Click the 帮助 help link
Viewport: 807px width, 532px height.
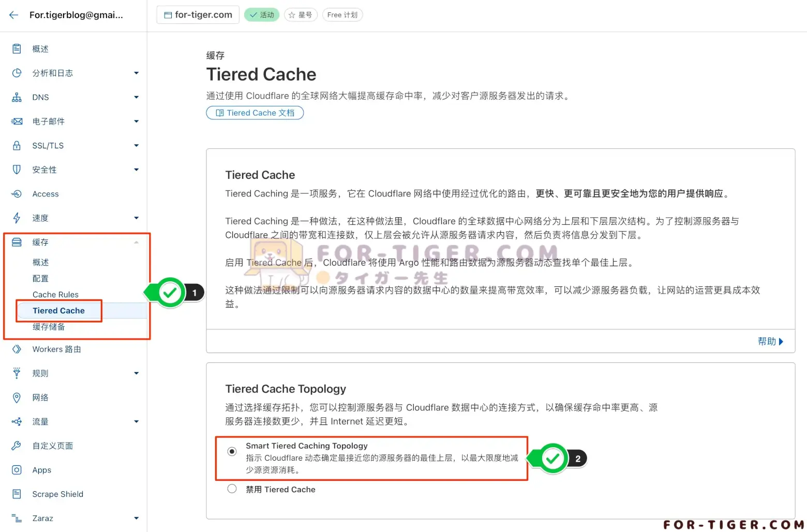tap(770, 341)
